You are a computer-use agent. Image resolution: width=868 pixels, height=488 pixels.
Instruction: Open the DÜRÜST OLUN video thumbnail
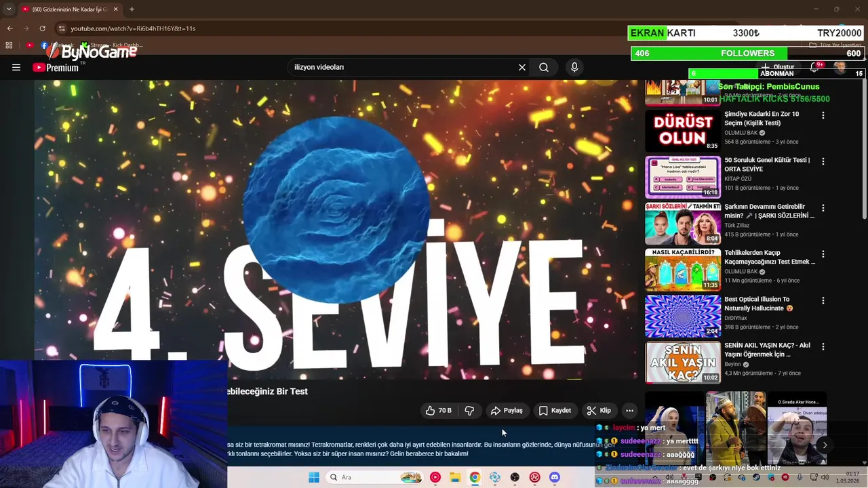683,131
